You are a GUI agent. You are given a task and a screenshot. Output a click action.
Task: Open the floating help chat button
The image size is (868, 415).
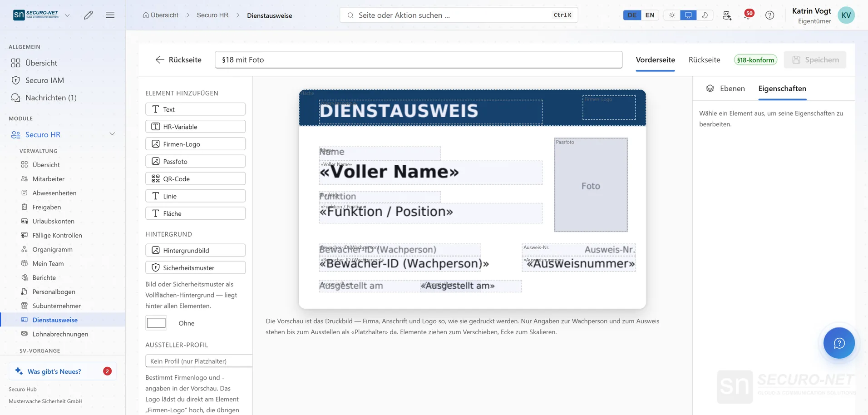839,343
